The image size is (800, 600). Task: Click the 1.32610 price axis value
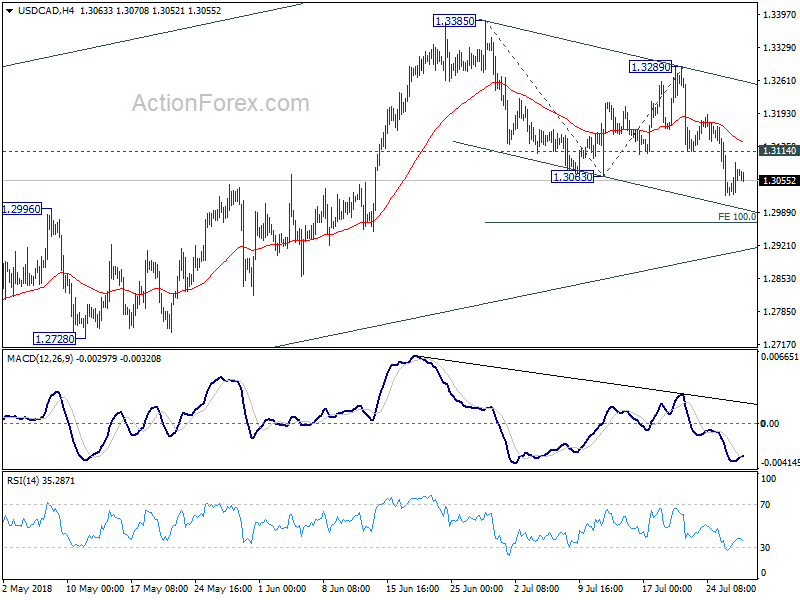click(x=779, y=81)
